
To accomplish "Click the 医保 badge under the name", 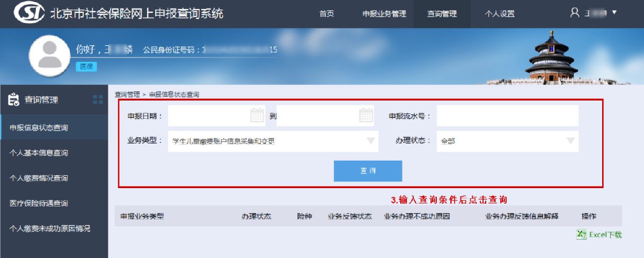I will (86, 67).
